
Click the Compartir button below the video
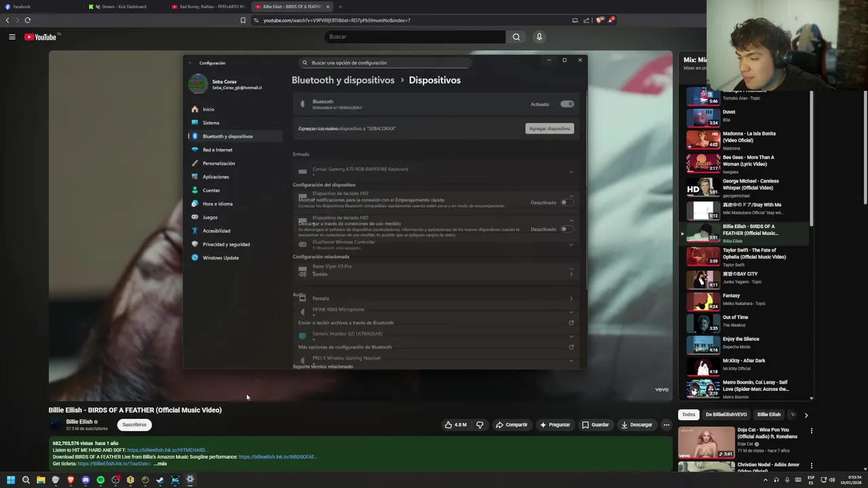511,425
